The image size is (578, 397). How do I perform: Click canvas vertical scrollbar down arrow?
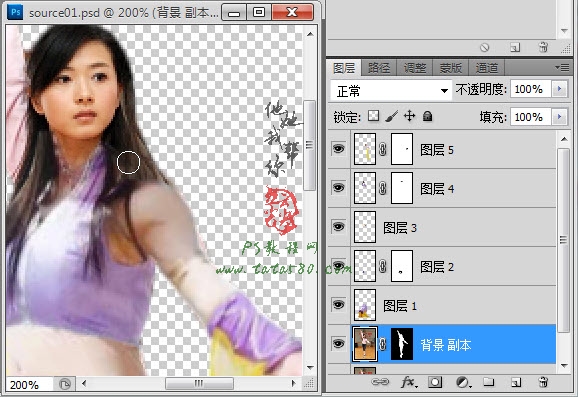pyautogui.click(x=310, y=368)
